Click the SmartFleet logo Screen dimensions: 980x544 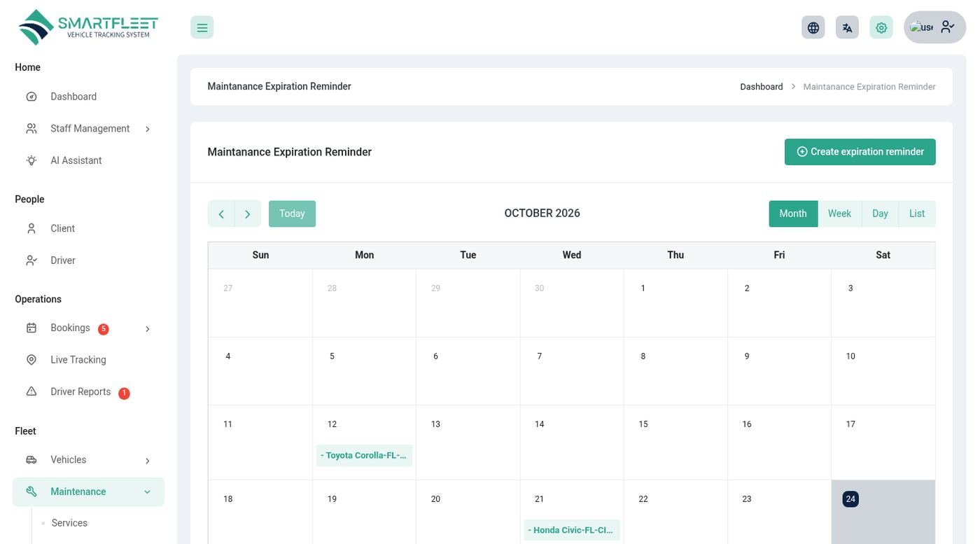tap(88, 27)
